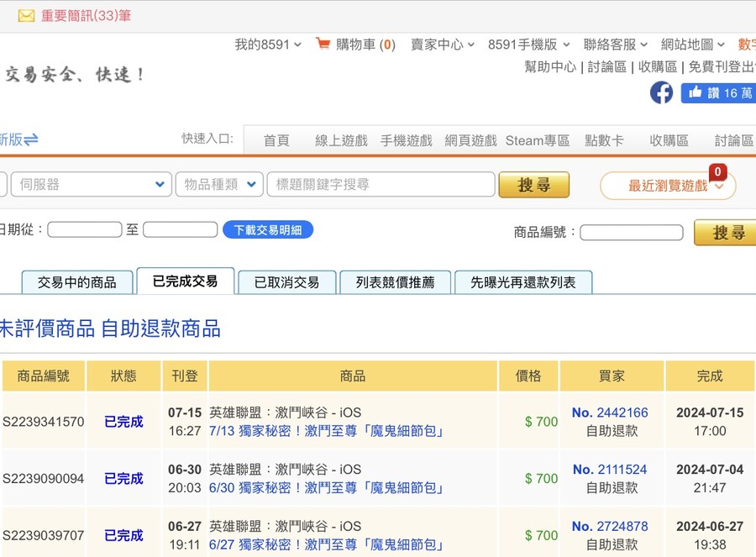
Task: Click the 買家 column header
Action: (612, 376)
